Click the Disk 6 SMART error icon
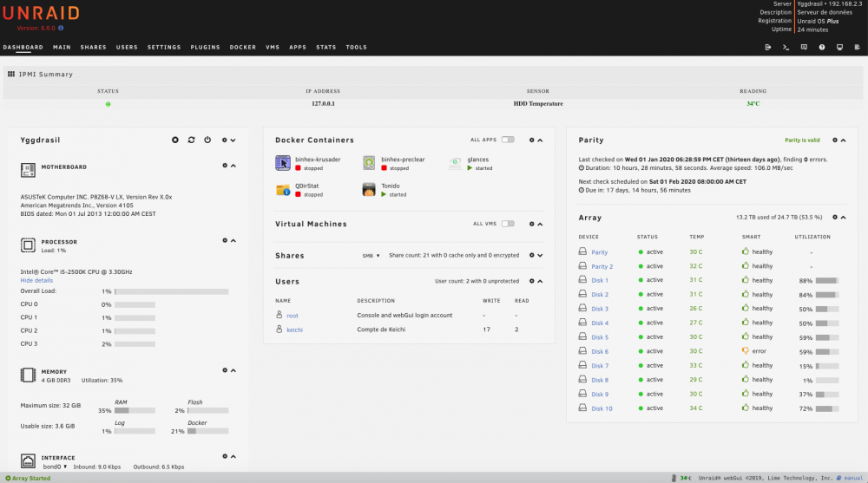 click(745, 351)
